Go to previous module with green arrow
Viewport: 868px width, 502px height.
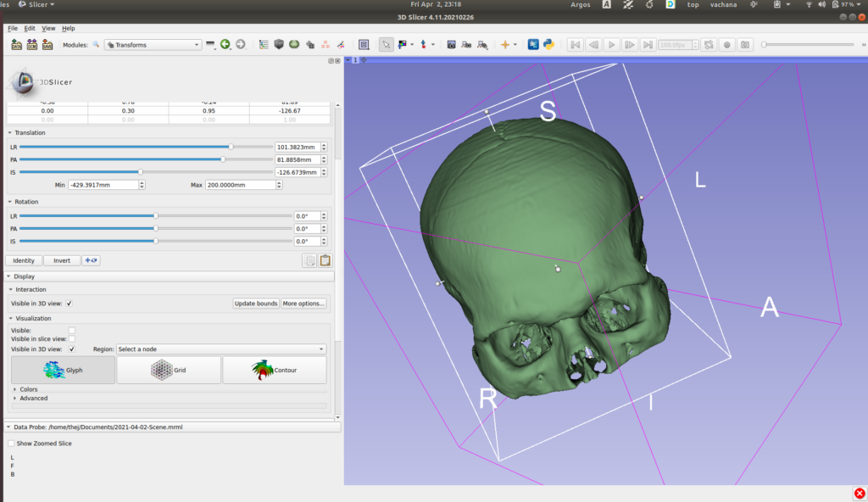click(225, 44)
